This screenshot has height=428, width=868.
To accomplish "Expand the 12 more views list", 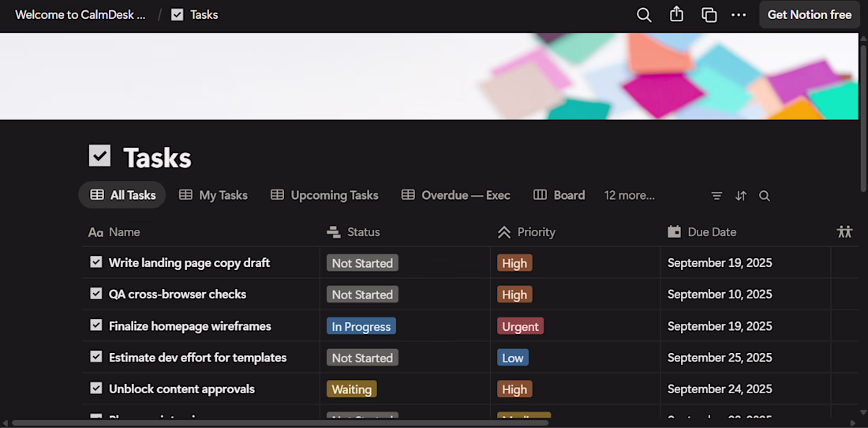I will [629, 195].
